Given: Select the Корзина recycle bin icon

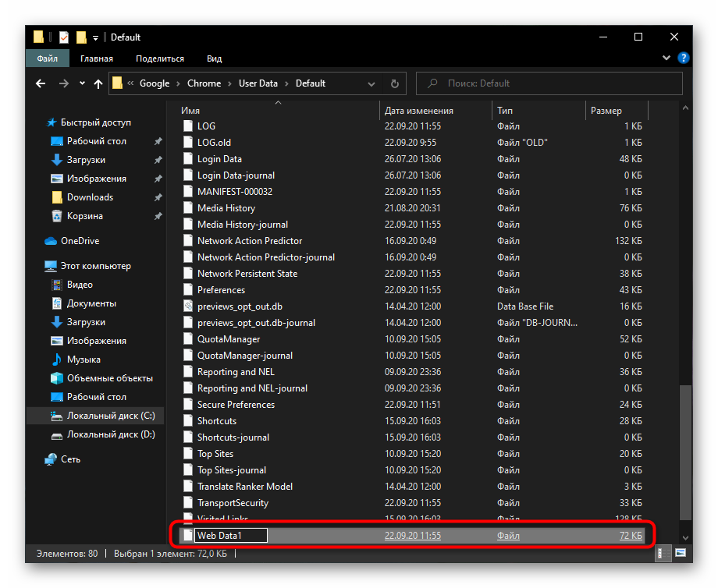Looking at the screenshot, I should point(57,216).
